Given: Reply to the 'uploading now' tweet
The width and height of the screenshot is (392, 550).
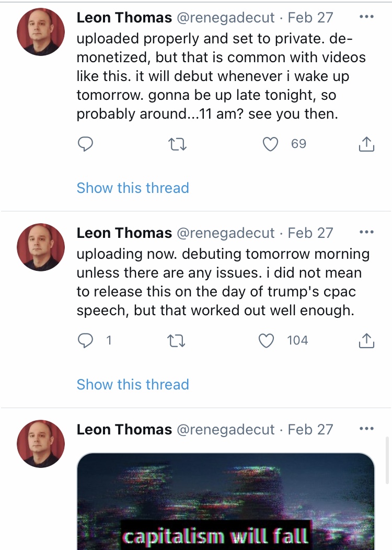Looking at the screenshot, I should (85, 340).
